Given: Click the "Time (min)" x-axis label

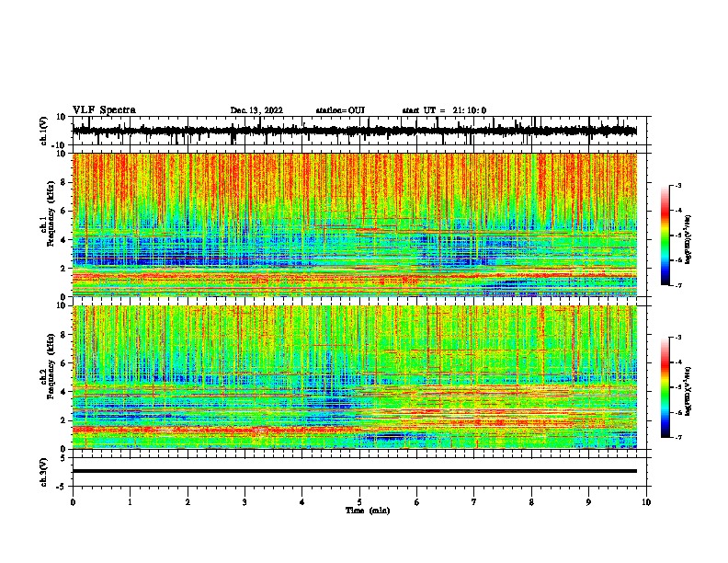Looking at the screenshot, I should [x=368, y=511].
